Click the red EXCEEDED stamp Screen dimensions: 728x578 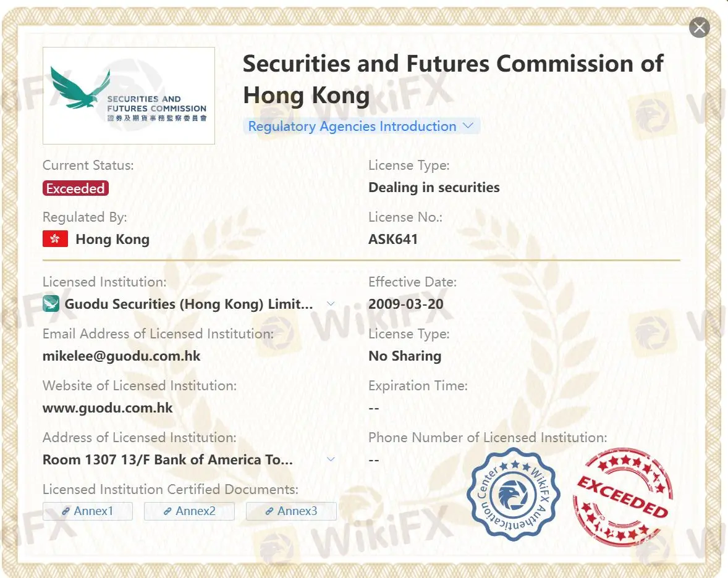click(x=622, y=497)
